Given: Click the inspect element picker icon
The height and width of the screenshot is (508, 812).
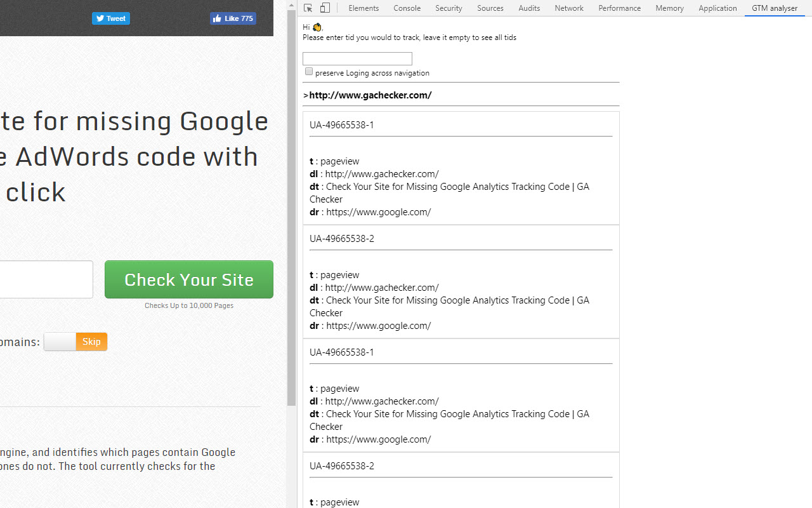Looking at the screenshot, I should point(308,8).
